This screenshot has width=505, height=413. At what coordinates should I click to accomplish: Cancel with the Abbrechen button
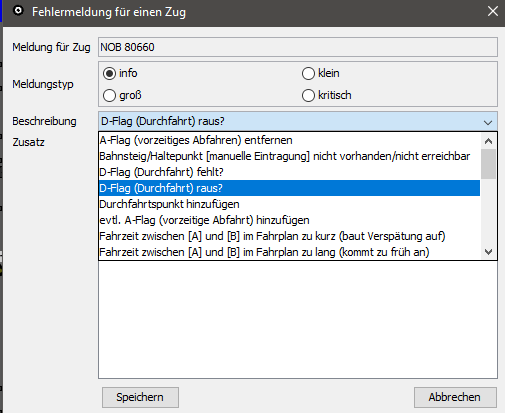click(x=455, y=397)
